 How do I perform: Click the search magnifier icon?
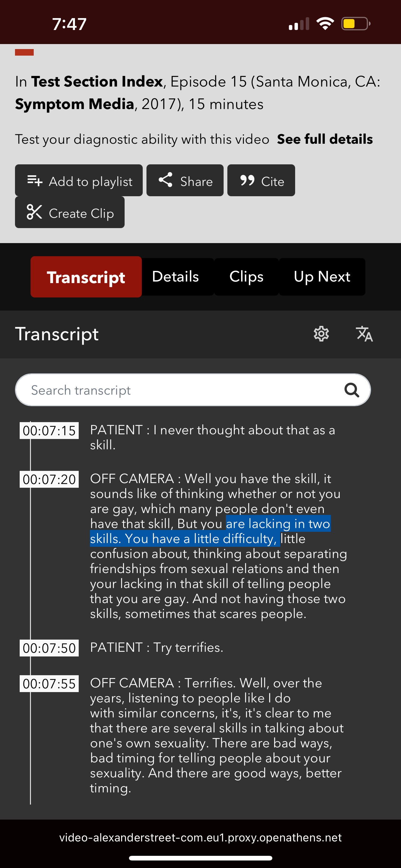point(352,390)
